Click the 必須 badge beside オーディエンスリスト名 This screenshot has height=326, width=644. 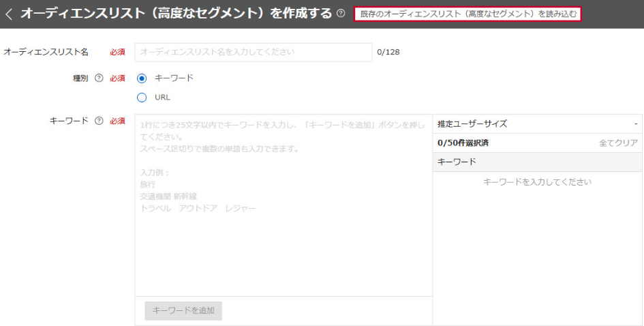coord(117,53)
